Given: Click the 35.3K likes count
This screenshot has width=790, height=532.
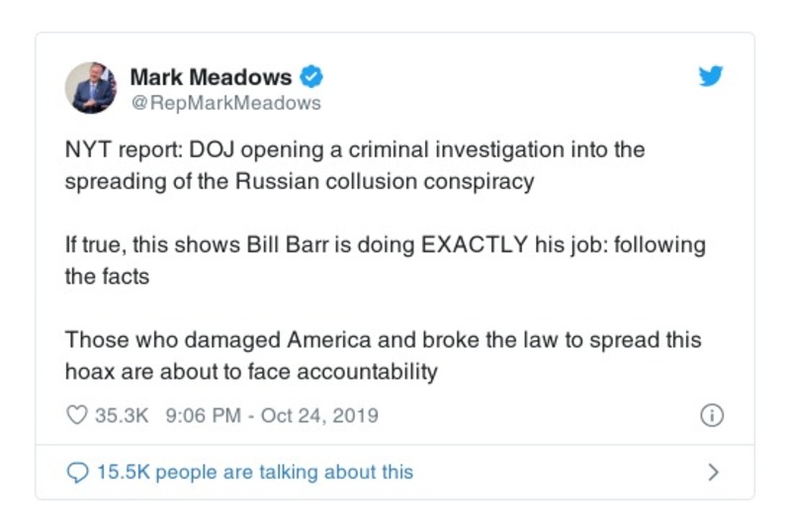Looking at the screenshot, I should (x=121, y=415).
